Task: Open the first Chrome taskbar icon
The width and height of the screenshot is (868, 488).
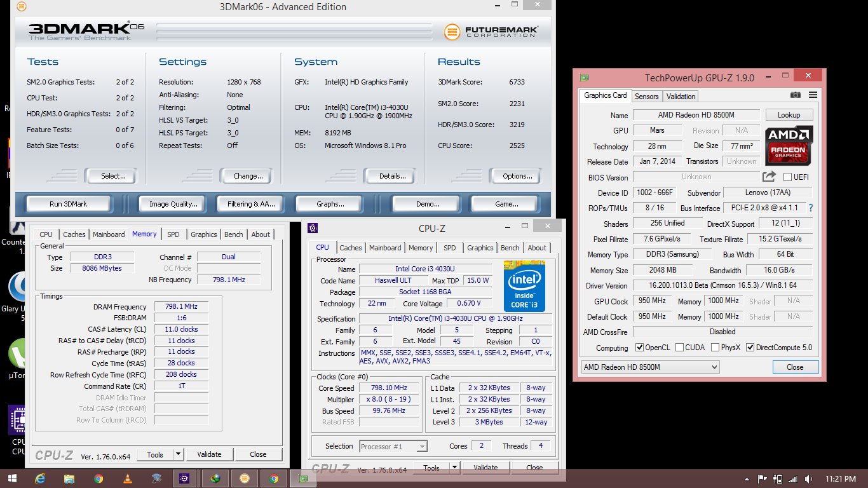Action: [98, 478]
